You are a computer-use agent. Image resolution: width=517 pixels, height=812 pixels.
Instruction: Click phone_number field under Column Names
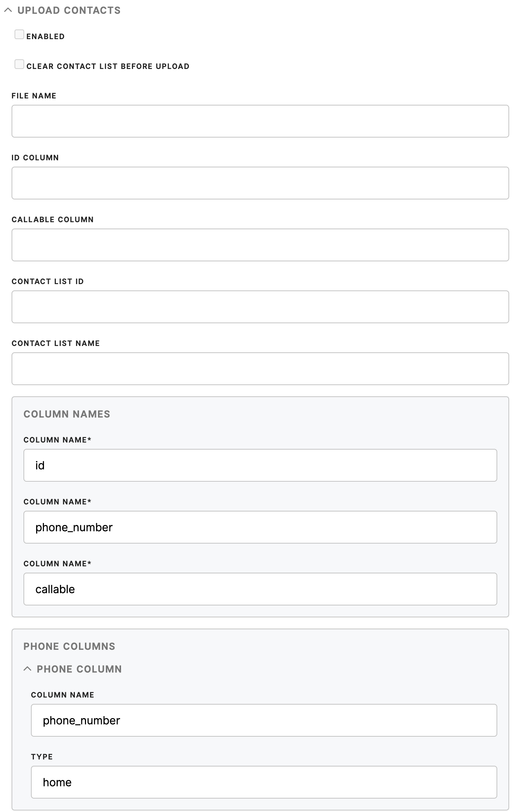tap(260, 527)
